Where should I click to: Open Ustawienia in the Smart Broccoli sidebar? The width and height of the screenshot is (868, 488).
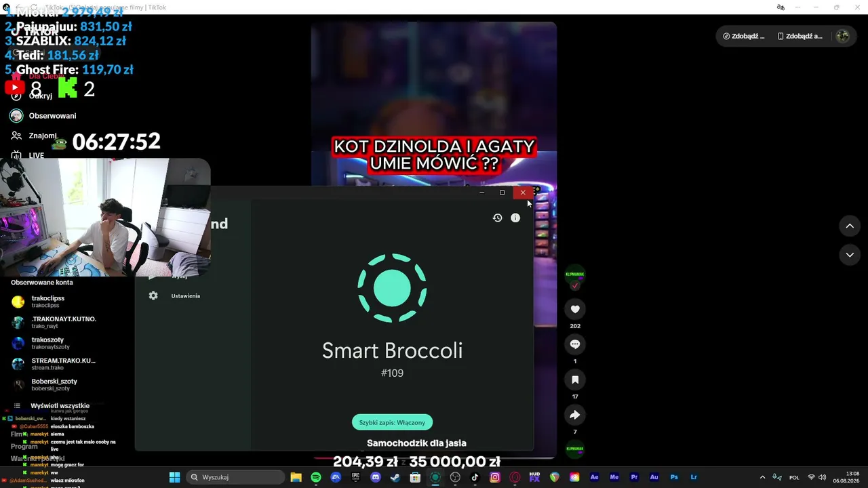click(185, 296)
